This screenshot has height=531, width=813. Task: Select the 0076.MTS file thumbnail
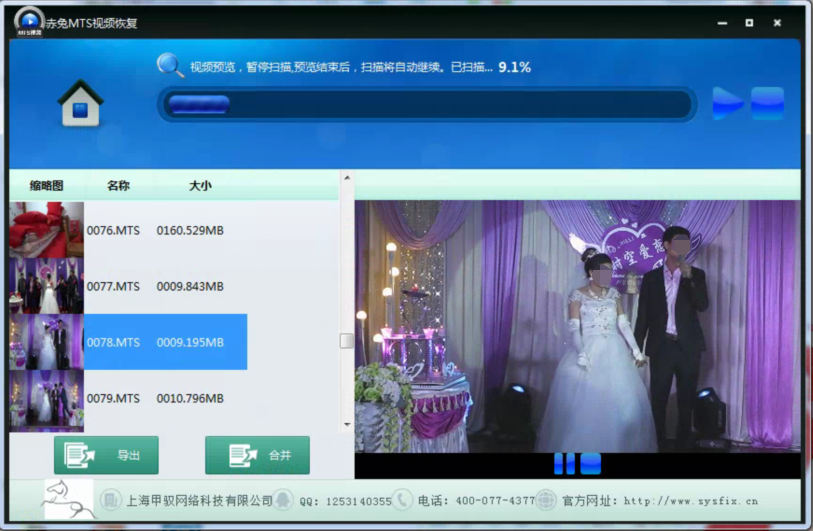tap(46, 230)
